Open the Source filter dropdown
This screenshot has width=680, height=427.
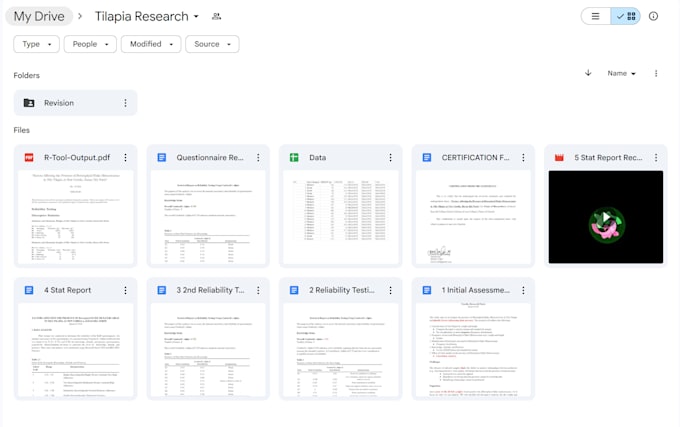pyautogui.click(x=212, y=44)
